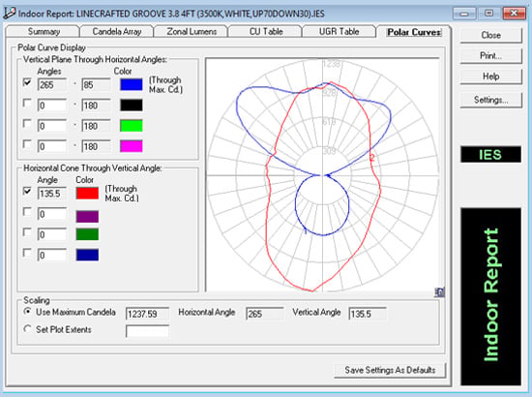Viewport: 532px width, 397px height.
Task: Click angle field 0 in bright green swatch row
Action: click(x=52, y=126)
